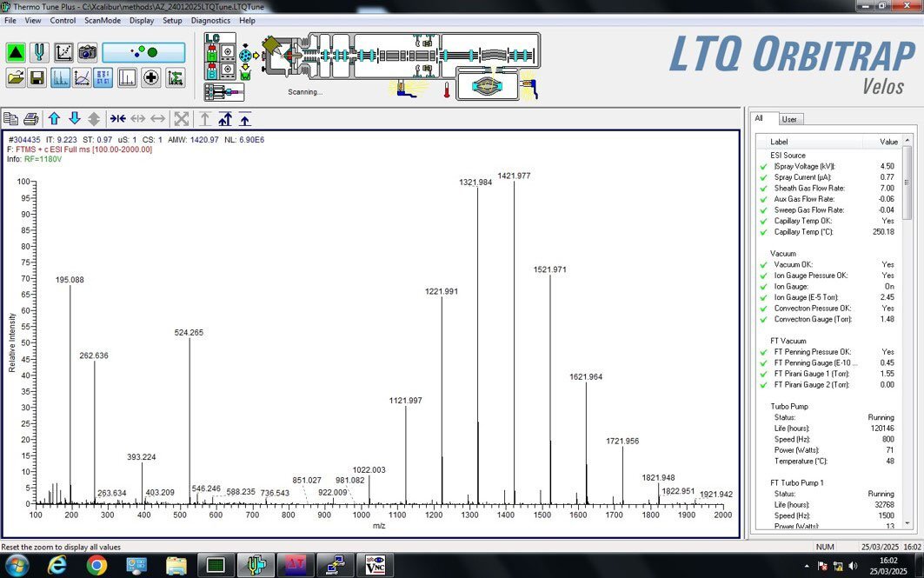
Task: Open the Control menu
Action: point(63,20)
